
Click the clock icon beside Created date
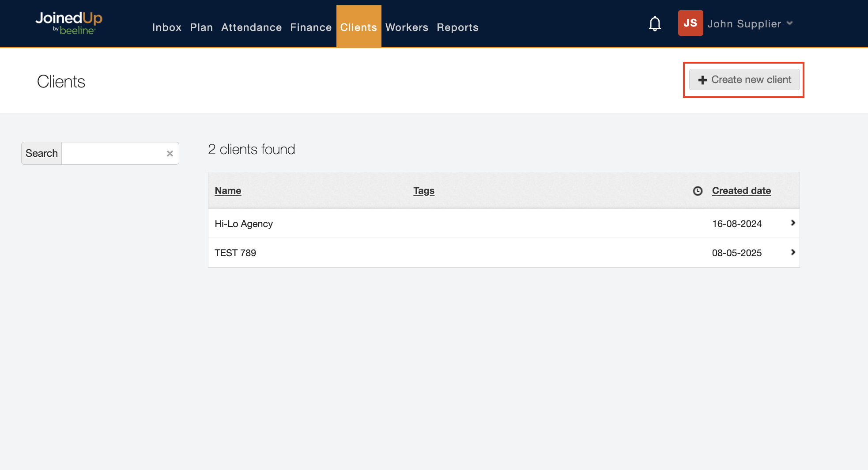pyautogui.click(x=698, y=191)
